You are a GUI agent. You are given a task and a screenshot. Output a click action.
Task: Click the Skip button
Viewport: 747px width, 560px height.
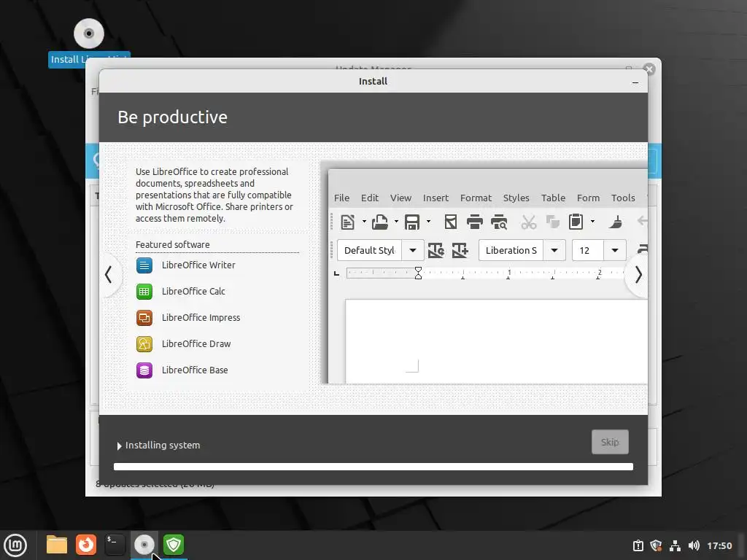click(x=610, y=442)
